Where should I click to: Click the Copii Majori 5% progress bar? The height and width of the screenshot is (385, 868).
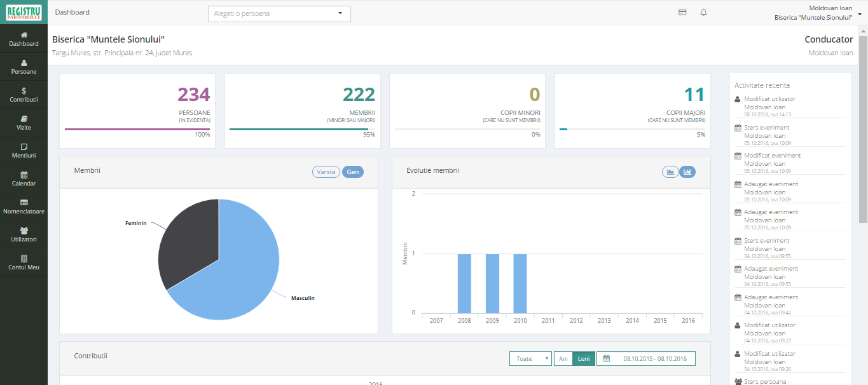pos(632,129)
